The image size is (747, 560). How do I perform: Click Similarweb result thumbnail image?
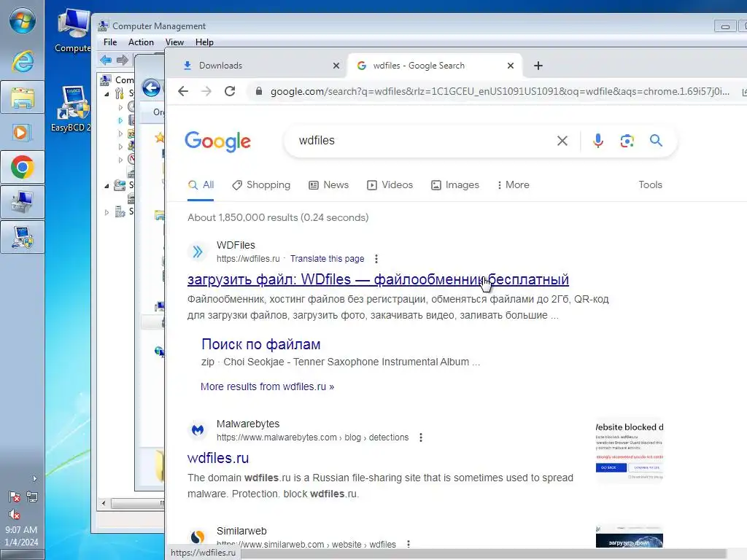[630, 537]
